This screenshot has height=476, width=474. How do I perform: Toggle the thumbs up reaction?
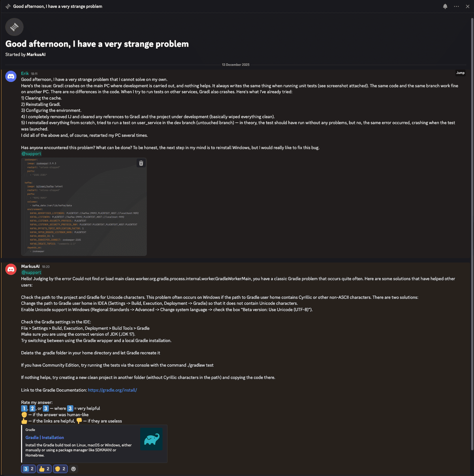(44, 469)
